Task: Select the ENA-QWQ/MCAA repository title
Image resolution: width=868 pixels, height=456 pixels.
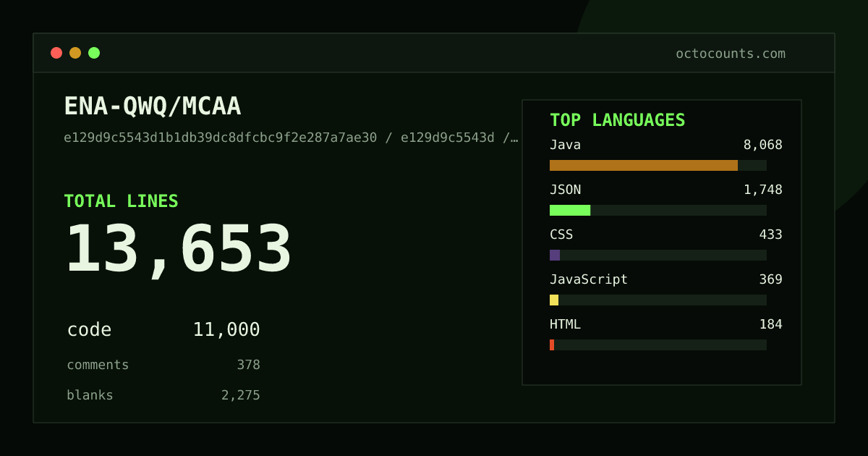Action: click(x=153, y=106)
